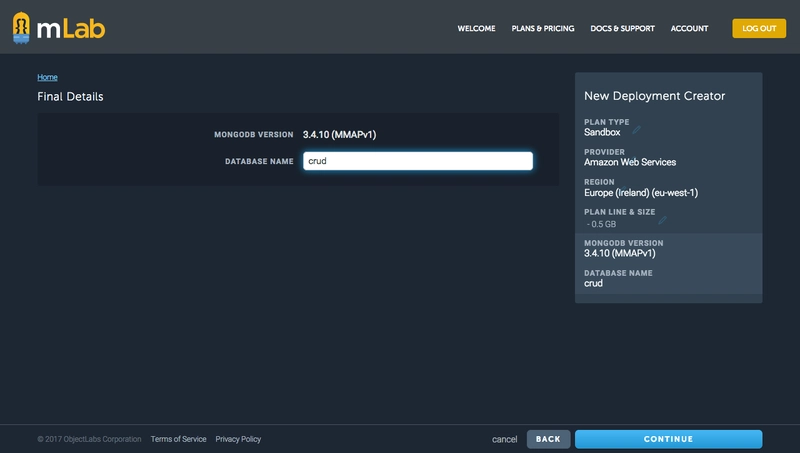
Task: Click the Back button
Action: tap(548, 439)
